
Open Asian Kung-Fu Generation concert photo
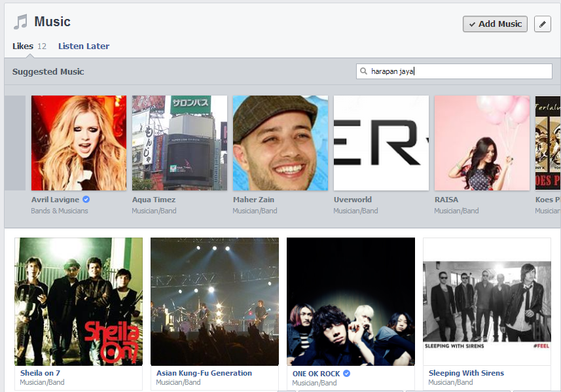[215, 302]
